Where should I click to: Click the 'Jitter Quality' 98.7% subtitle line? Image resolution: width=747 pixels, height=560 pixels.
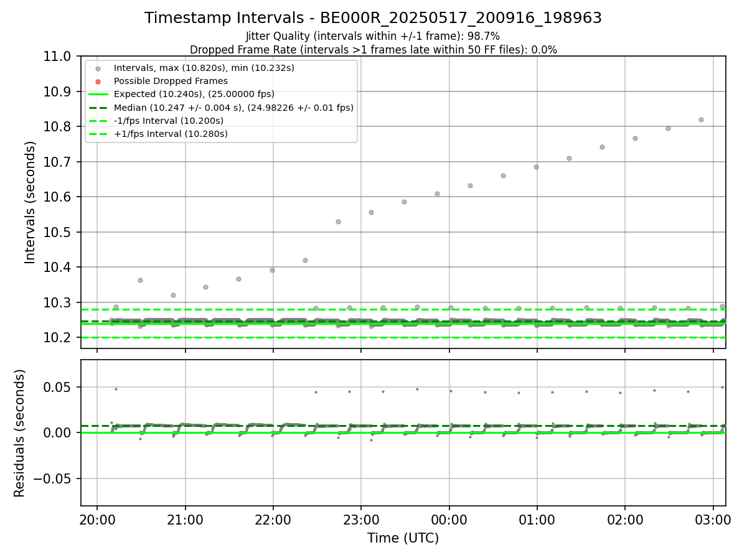point(373,37)
